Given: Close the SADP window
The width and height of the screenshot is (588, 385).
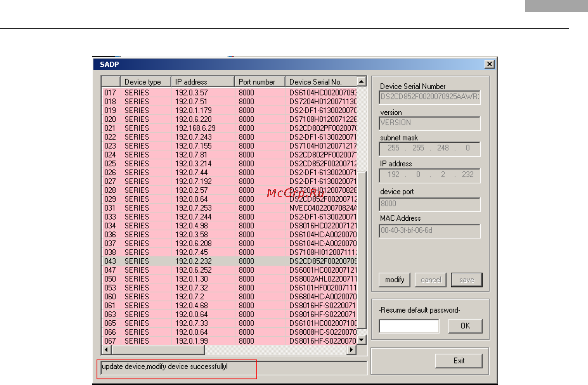Looking at the screenshot, I should (489, 64).
